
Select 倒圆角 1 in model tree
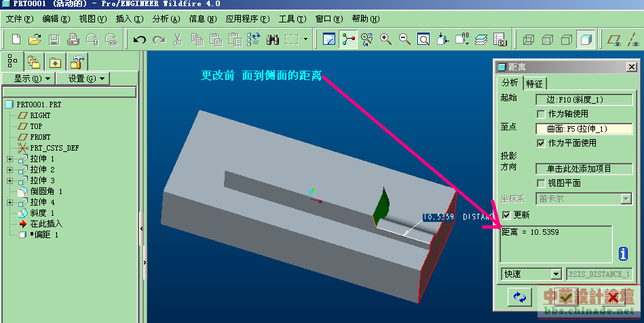point(46,191)
